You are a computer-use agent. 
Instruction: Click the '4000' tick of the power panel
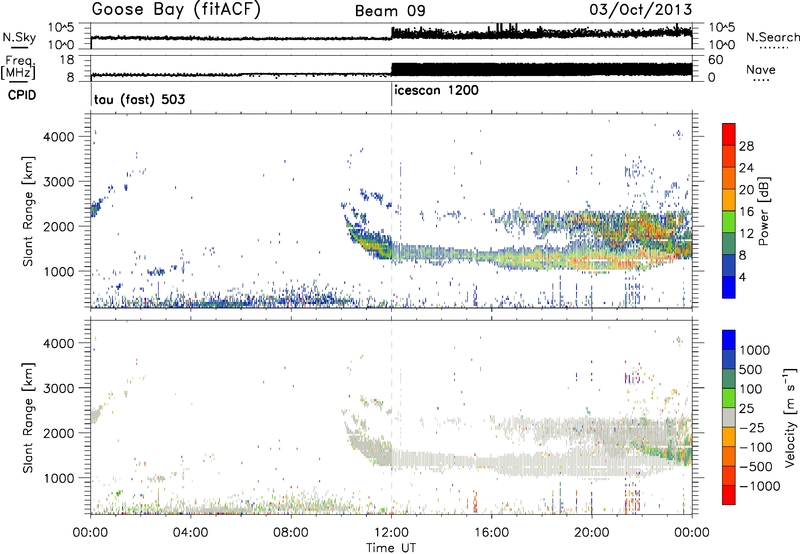58,137
